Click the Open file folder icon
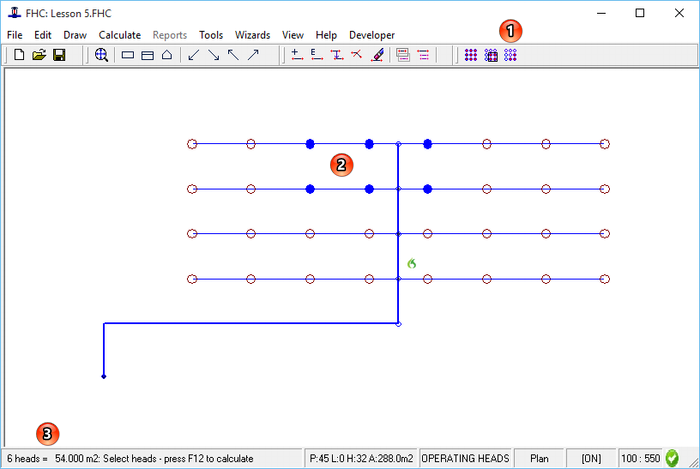Screen dimensions: 700x469 point(39,55)
